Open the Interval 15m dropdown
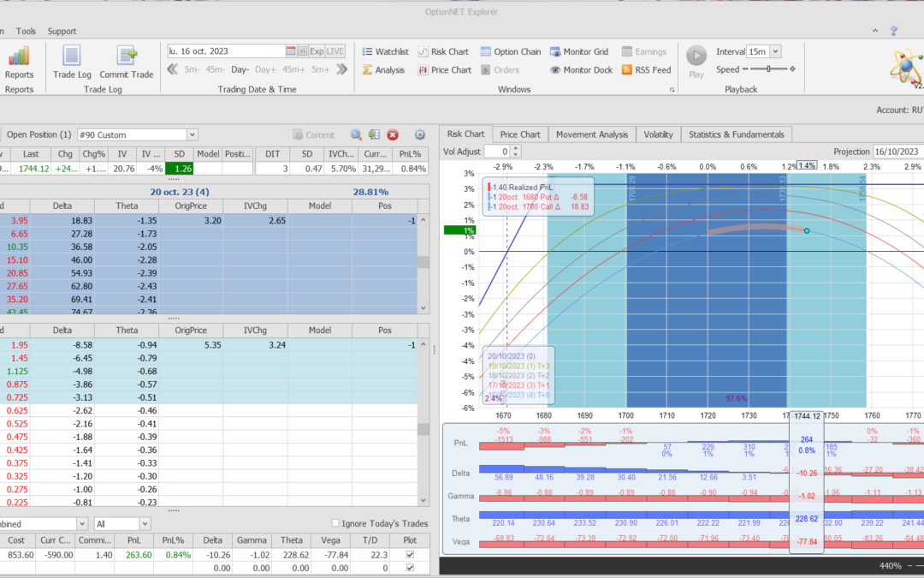Image resolution: width=924 pixels, height=578 pixels. pyautogui.click(x=775, y=51)
